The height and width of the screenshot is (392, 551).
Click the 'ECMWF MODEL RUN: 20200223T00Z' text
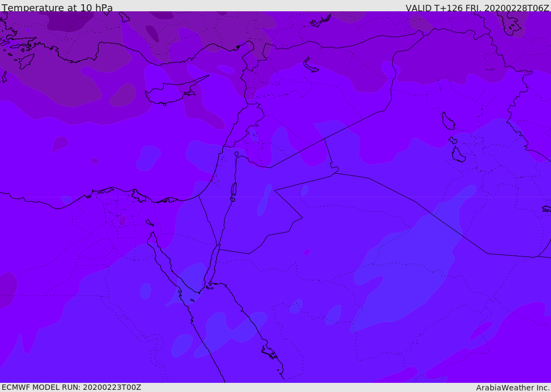click(x=72, y=387)
